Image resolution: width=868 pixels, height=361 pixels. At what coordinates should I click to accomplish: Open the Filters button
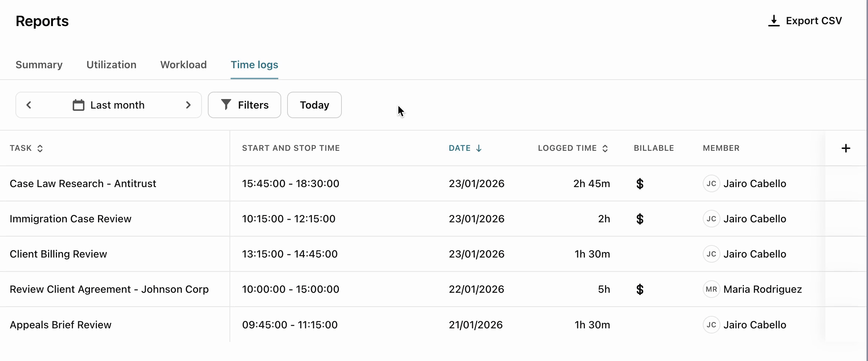(245, 105)
